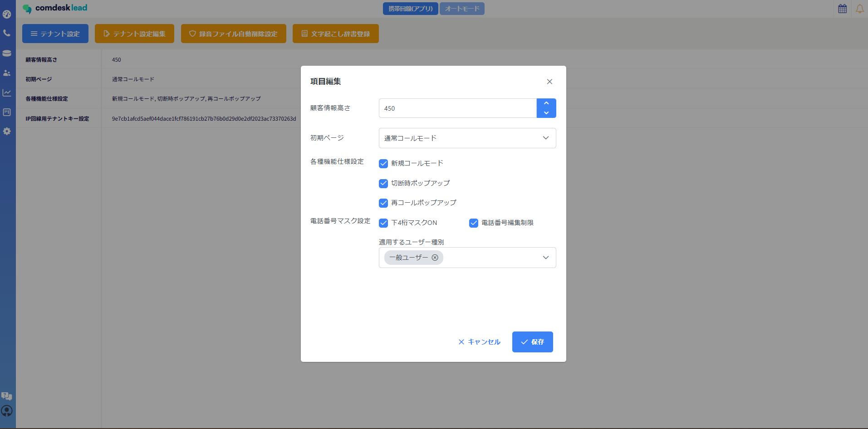The image size is (868, 429).
Task: Open the notification bell icon
Action: tap(860, 9)
